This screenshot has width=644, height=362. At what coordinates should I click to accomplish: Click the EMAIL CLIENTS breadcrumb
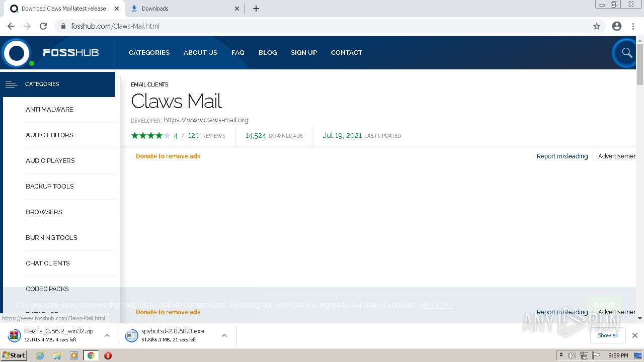click(x=149, y=84)
